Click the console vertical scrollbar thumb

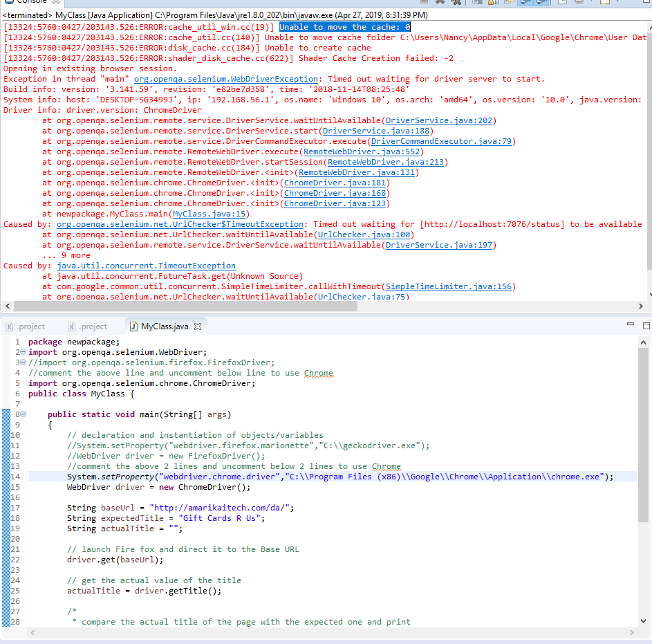click(x=649, y=150)
